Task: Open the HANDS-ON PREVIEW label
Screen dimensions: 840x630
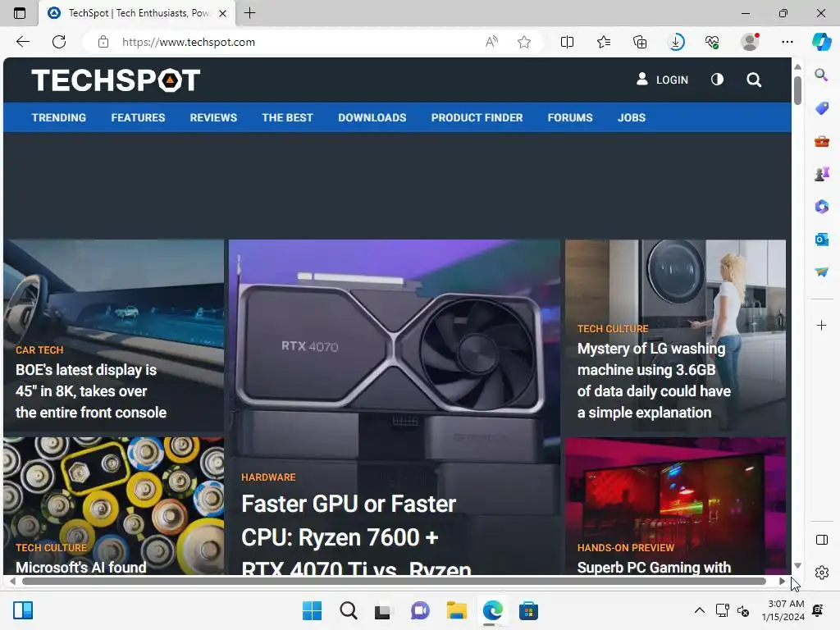Action: point(626,547)
